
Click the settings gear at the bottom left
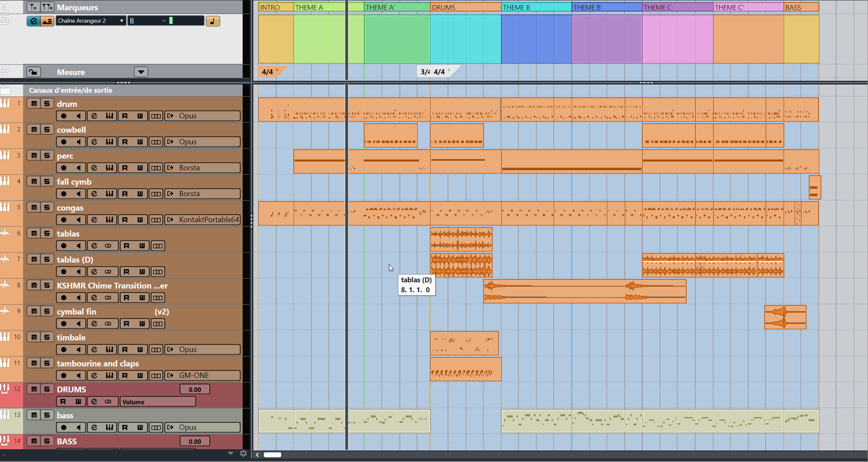coord(243,453)
